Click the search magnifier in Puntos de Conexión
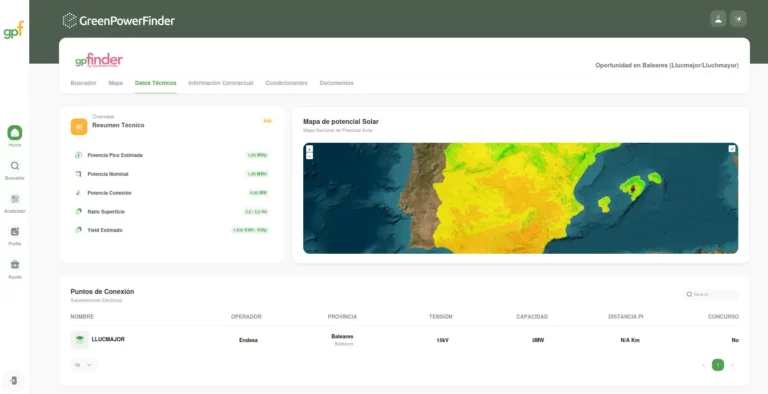This screenshot has width=768, height=394. click(x=689, y=295)
